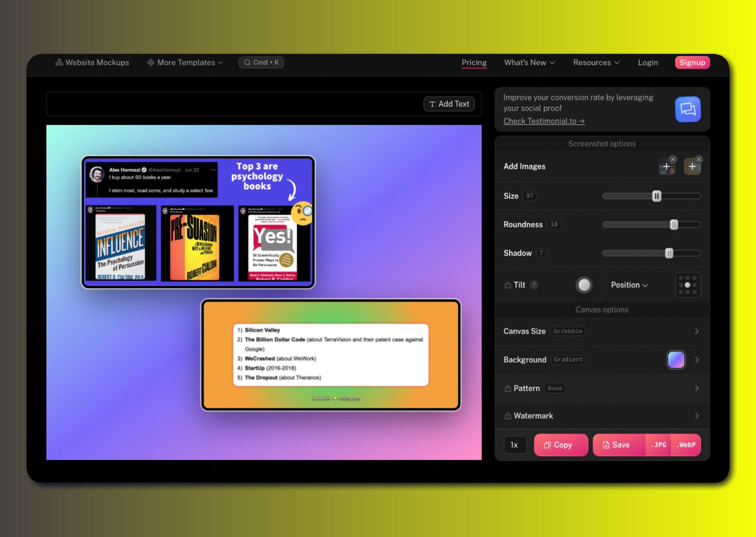Expand the What's New menu
Image resolution: width=756 pixels, height=537 pixels.
pos(529,62)
